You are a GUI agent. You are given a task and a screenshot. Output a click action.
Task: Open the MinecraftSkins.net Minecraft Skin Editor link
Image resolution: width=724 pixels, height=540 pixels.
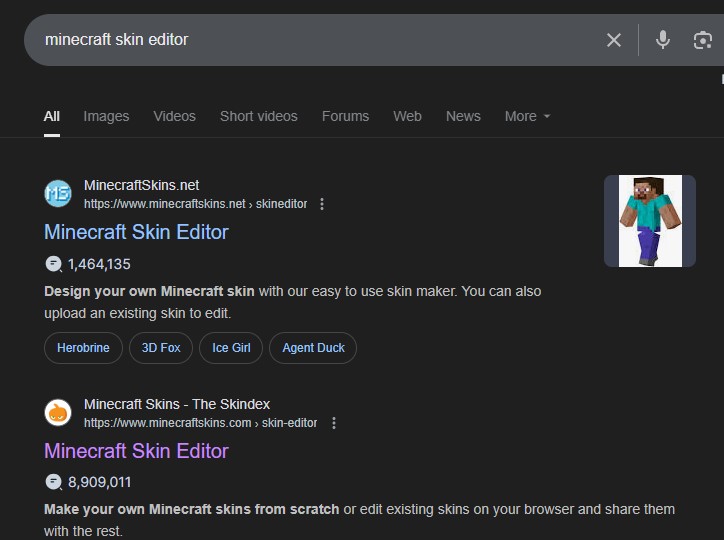tap(136, 232)
